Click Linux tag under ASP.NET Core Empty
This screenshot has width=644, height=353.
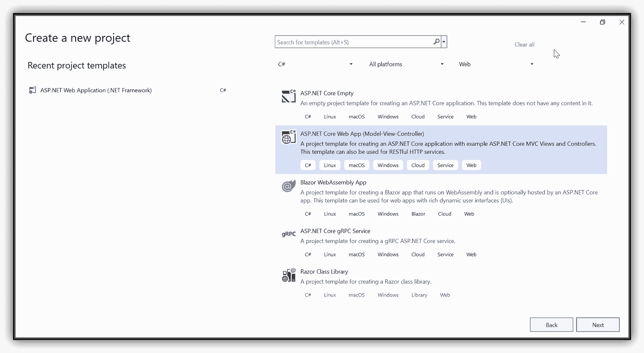(330, 117)
